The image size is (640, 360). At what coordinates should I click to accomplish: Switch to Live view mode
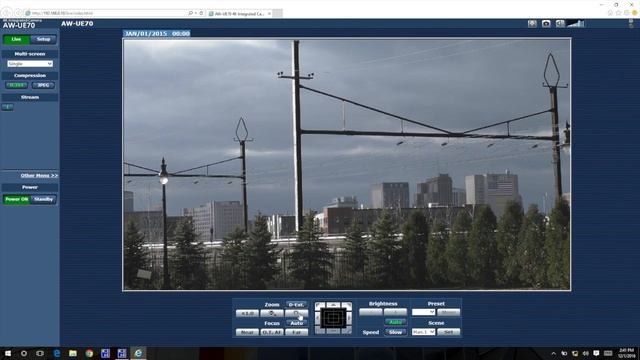16,39
